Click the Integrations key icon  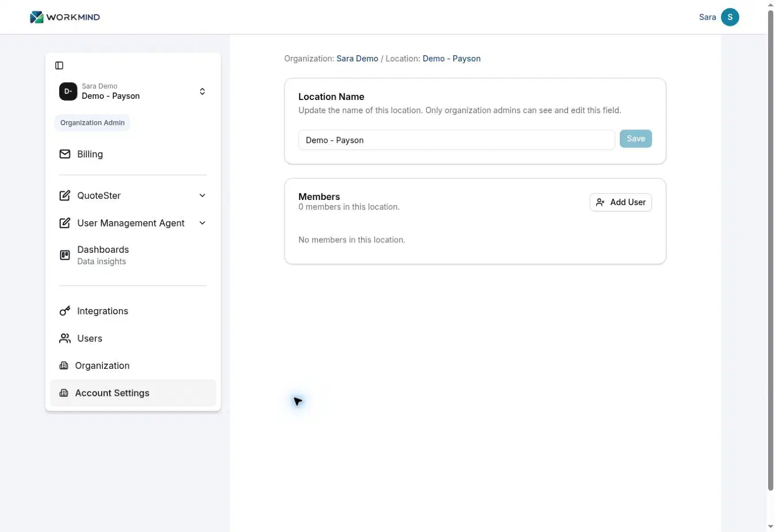tap(65, 311)
